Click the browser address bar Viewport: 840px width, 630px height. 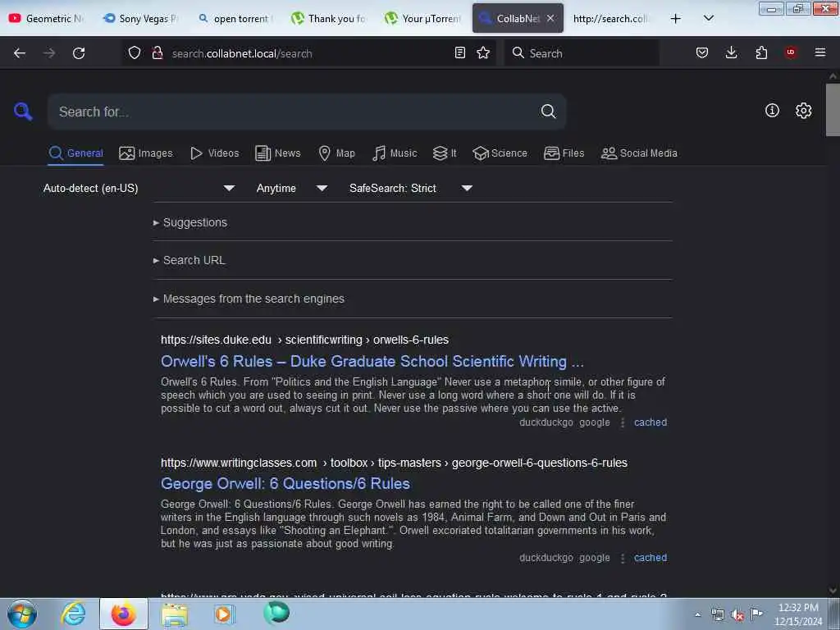coord(311,53)
